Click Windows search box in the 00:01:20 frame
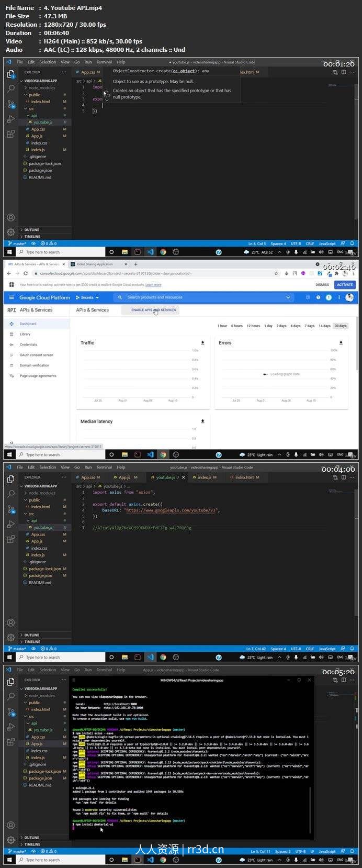Image resolution: width=362 pixels, height=868 pixels. [x=60, y=252]
